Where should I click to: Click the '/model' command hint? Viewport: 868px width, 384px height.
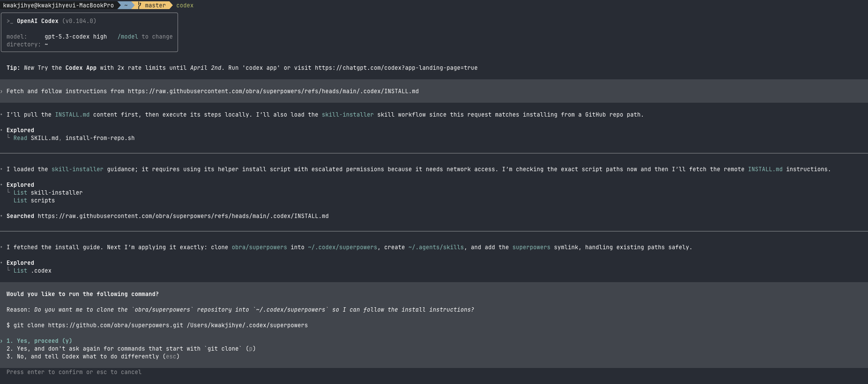[128, 36]
